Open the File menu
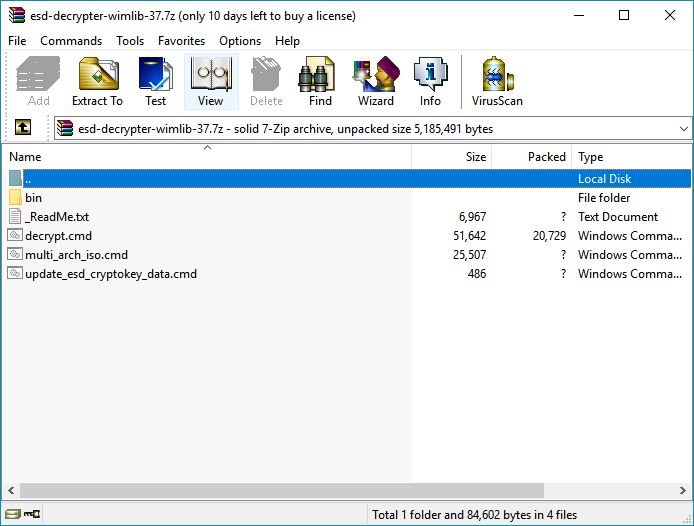The image size is (694, 526). tap(17, 41)
